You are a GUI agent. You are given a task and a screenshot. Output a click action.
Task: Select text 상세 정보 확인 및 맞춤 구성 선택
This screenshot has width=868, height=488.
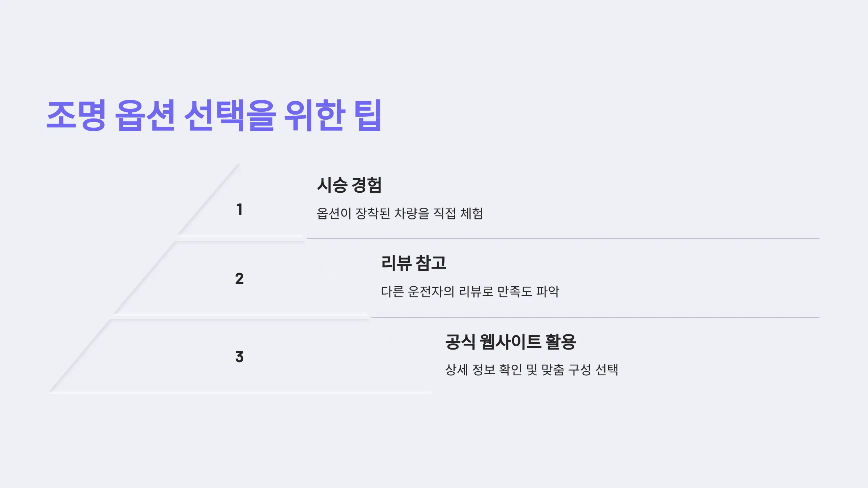[x=532, y=369]
